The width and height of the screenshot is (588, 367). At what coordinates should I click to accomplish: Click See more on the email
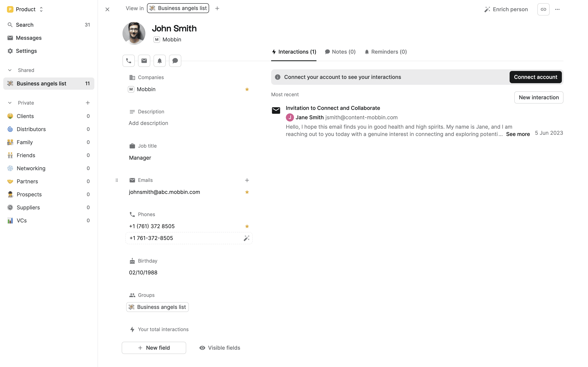tap(518, 134)
